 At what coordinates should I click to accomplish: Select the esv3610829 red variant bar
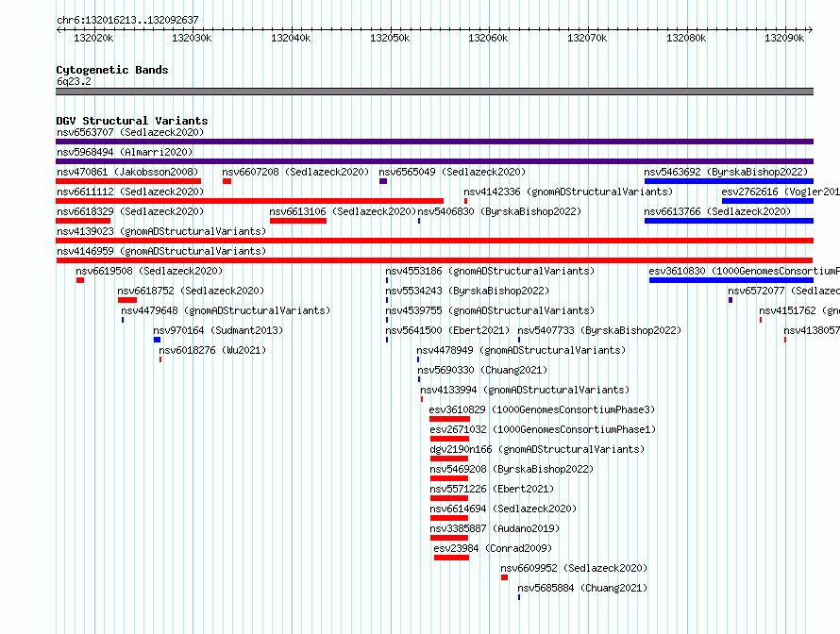pyautogui.click(x=449, y=419)
